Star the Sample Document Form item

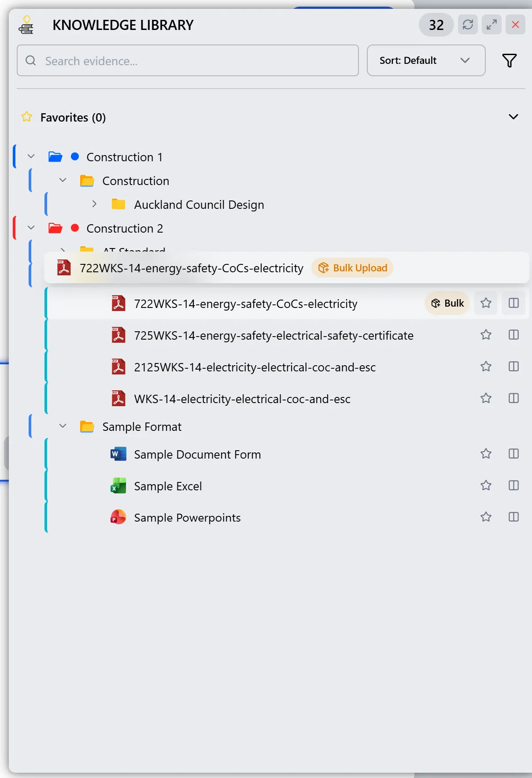pos(486,454)
